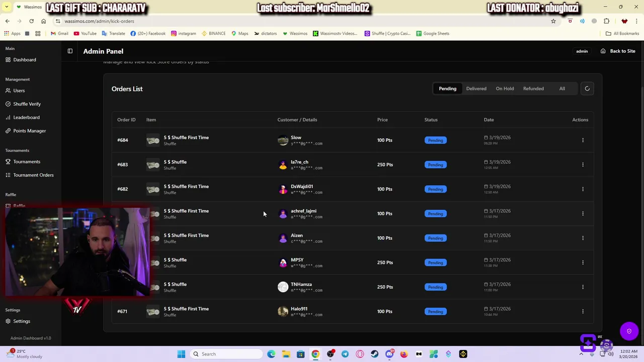Click the Back to Site link
Screen dimensions: 644x362
pyautogui.click(x=618, y=51)
